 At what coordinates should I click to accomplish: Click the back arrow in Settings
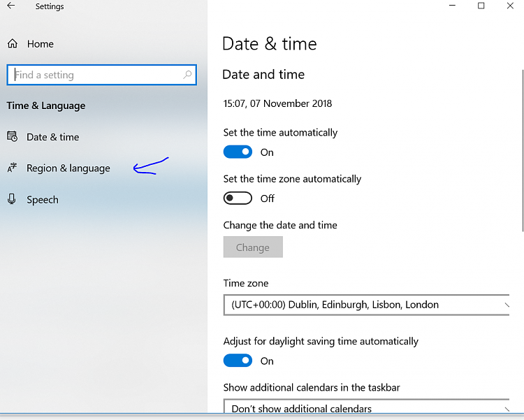[x=11, y=6]
